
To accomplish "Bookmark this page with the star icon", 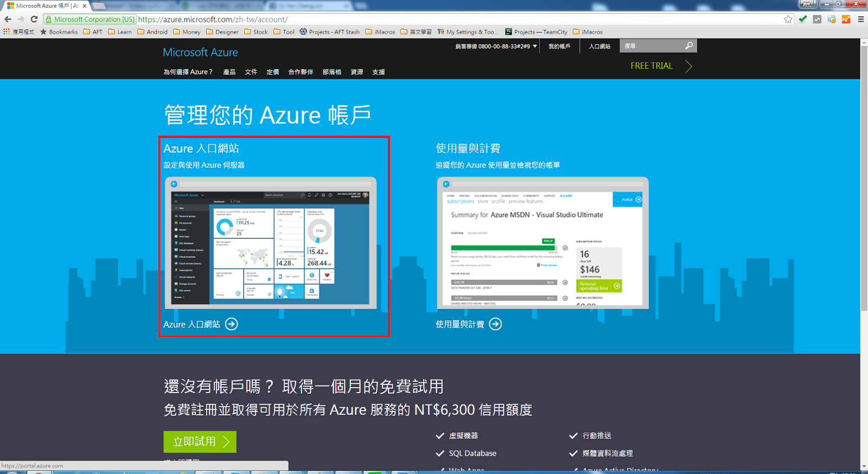I will pos(788,19).
